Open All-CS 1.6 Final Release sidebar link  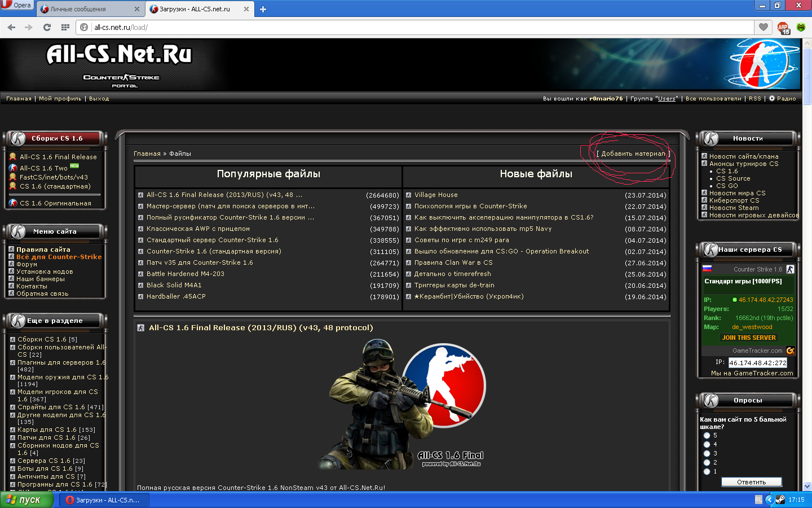[58, 157]
